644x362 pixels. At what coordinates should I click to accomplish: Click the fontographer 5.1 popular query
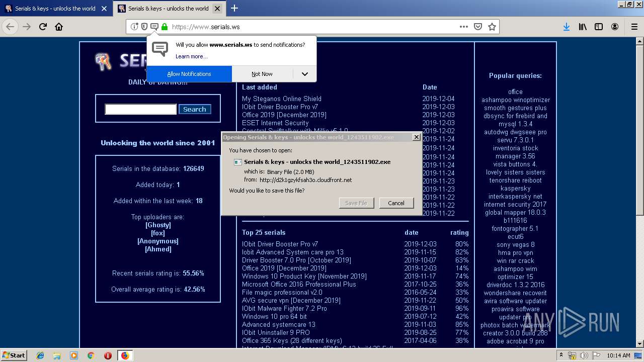(516, 228)
